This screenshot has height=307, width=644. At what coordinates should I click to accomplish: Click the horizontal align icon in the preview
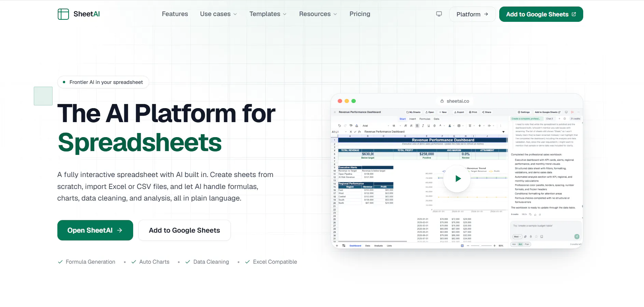pos(470,126)
